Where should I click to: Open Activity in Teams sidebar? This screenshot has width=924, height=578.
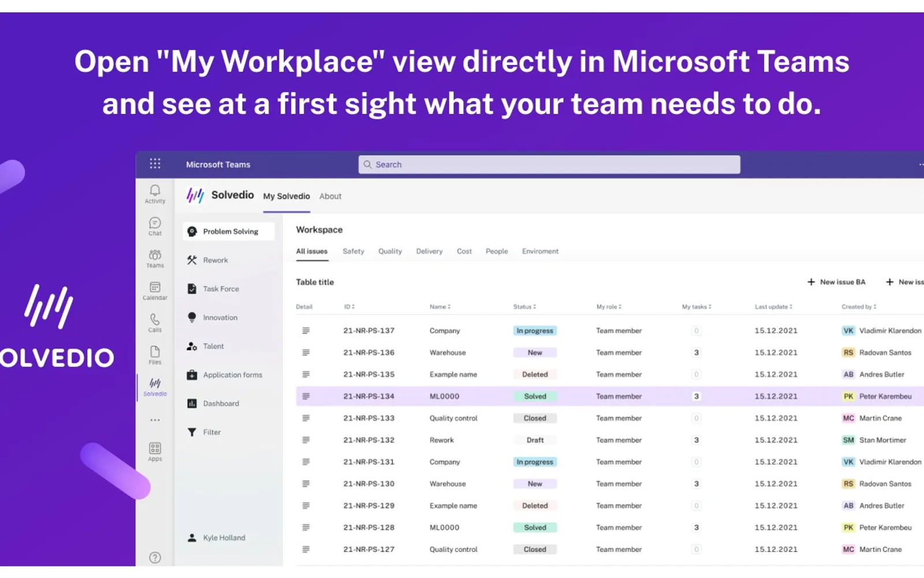click(x=155, y=194)
